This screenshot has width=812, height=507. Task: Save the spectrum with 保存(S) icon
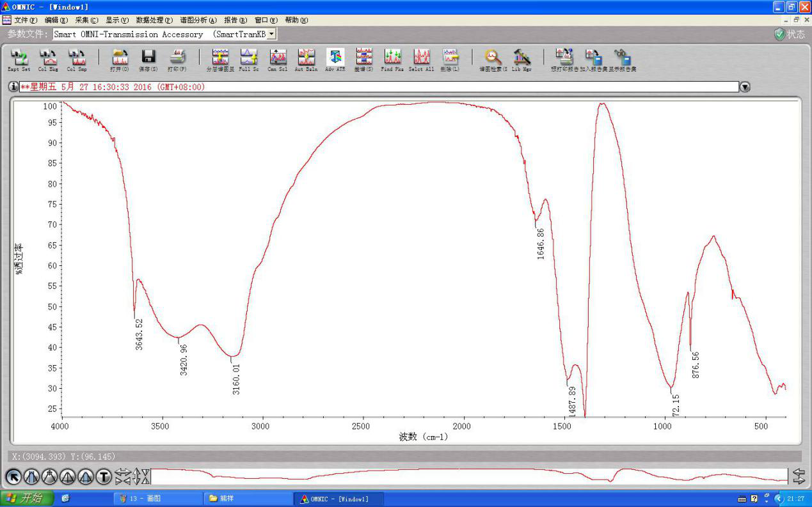[148, 59]
